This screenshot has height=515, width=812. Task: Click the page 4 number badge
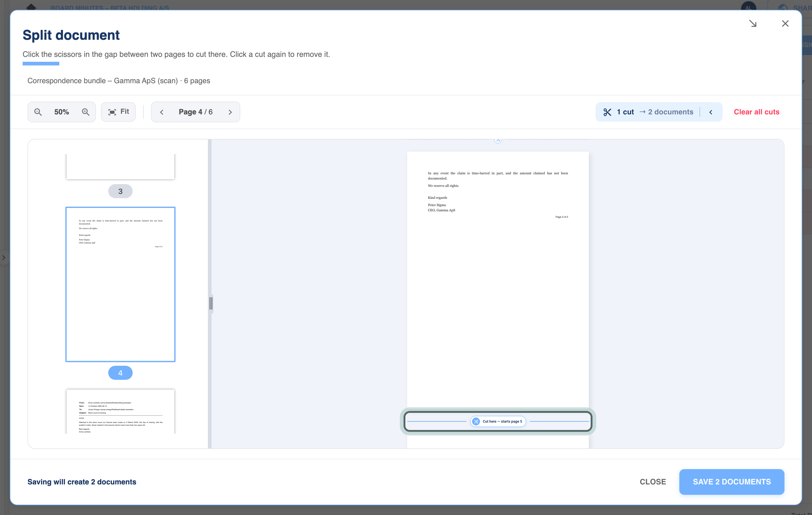click(120, 373)
